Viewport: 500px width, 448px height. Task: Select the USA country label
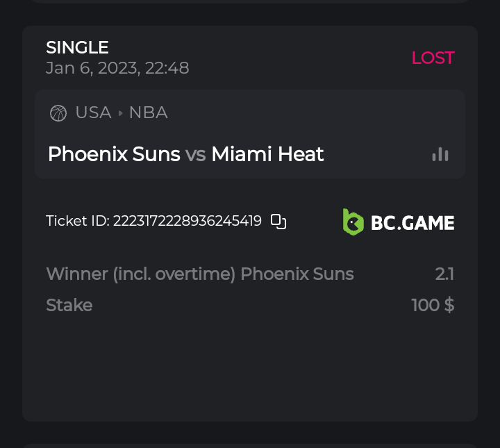click(93, 113)
